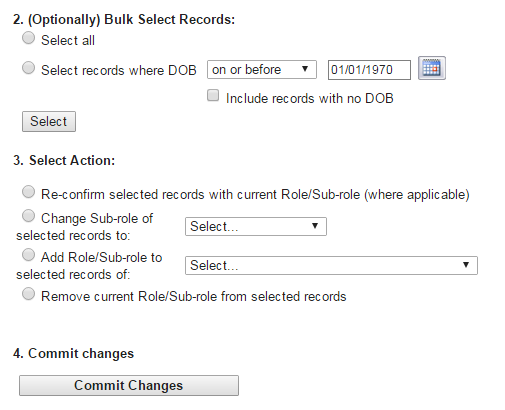The width and height of the screenshot is (505, 410).
Task: Choose the Select all radio option
Action: [x=28, y=38]
